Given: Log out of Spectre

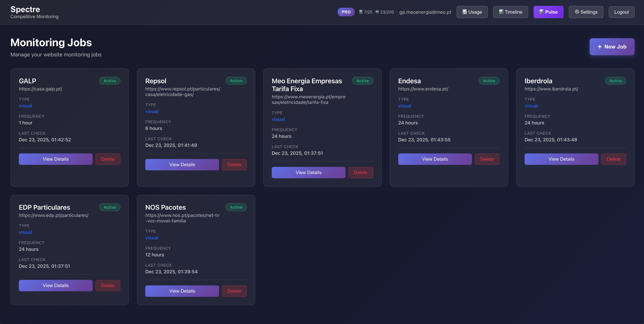Looking at the screenshot, I should tap(621, 12).
